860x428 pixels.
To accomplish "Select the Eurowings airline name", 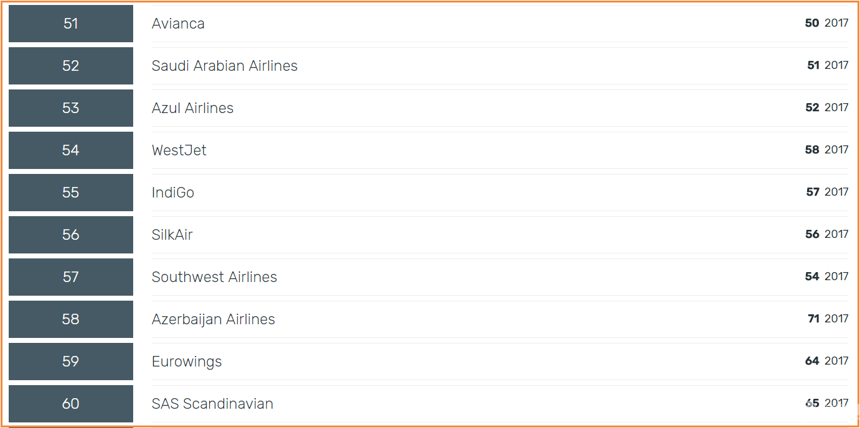I will coord(186,362).
